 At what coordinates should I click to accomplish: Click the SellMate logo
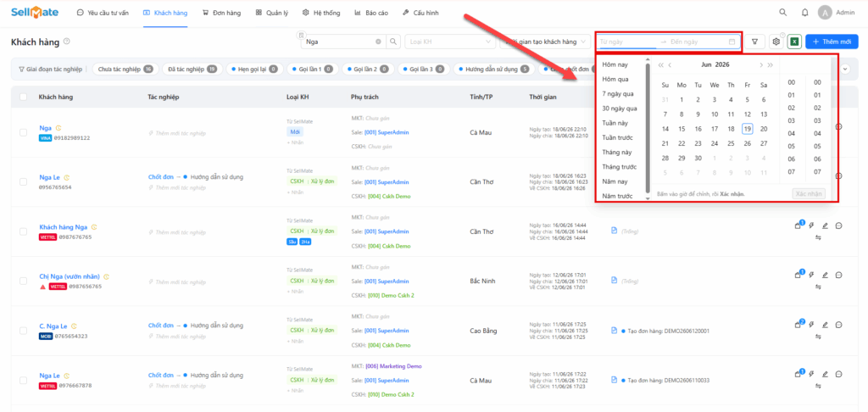coord(35,12)
